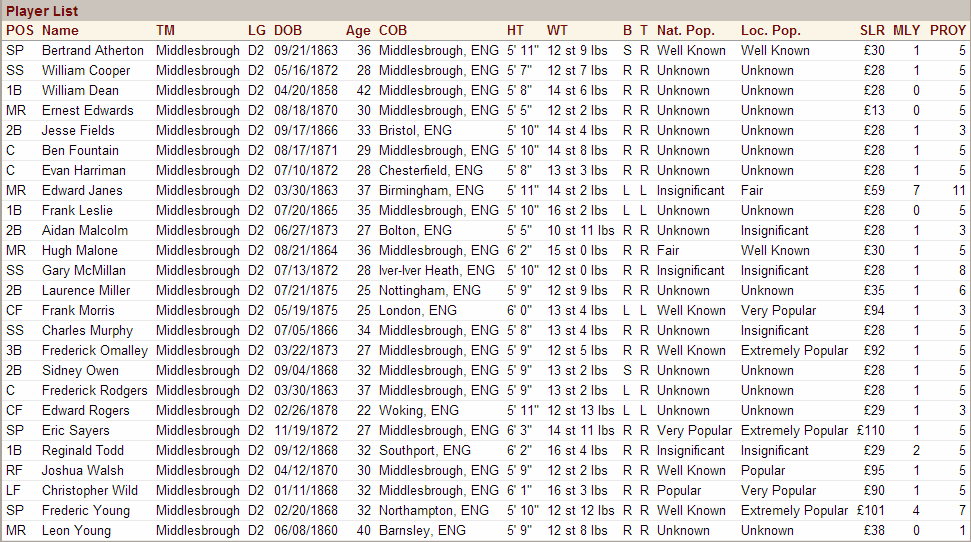
Task: Open player Joshua Walsh
Action: coord(82,470)
